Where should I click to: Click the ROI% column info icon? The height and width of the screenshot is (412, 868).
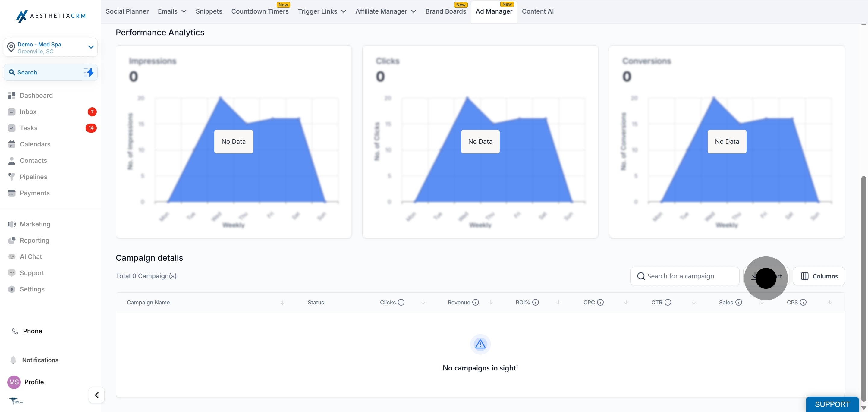536,302
